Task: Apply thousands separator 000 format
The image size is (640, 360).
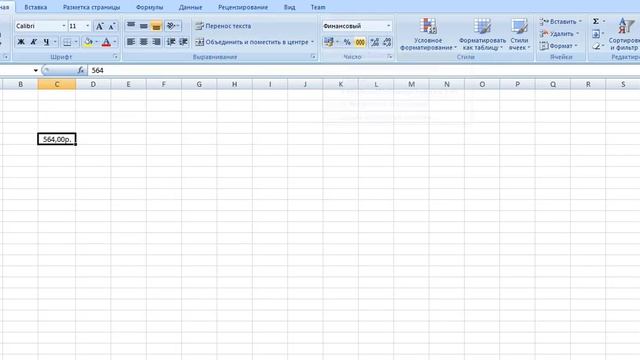Action: 360,42
